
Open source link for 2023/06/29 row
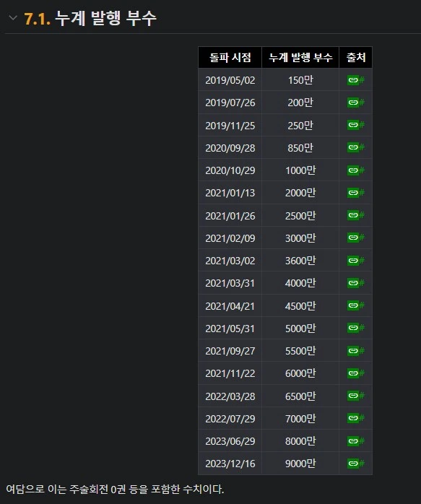[x=356, y=440]
